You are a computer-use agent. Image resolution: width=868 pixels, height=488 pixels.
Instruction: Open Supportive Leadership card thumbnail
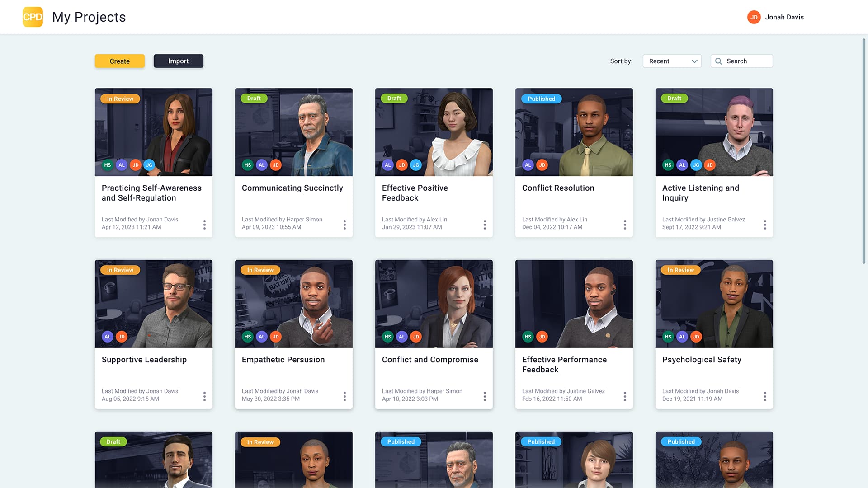[154, 304]
